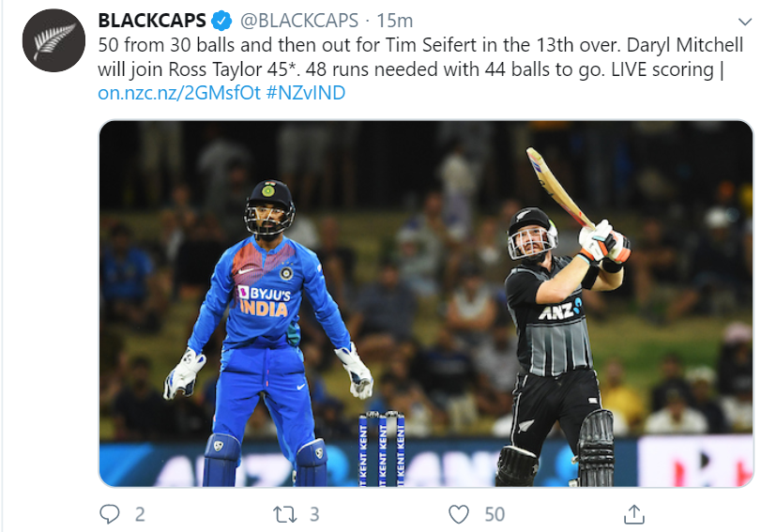Image resolution: width=761 pixels, height=532 pixels.
Task: Open the @BLACKCAPS handle
Action: [x=299, y=21]
